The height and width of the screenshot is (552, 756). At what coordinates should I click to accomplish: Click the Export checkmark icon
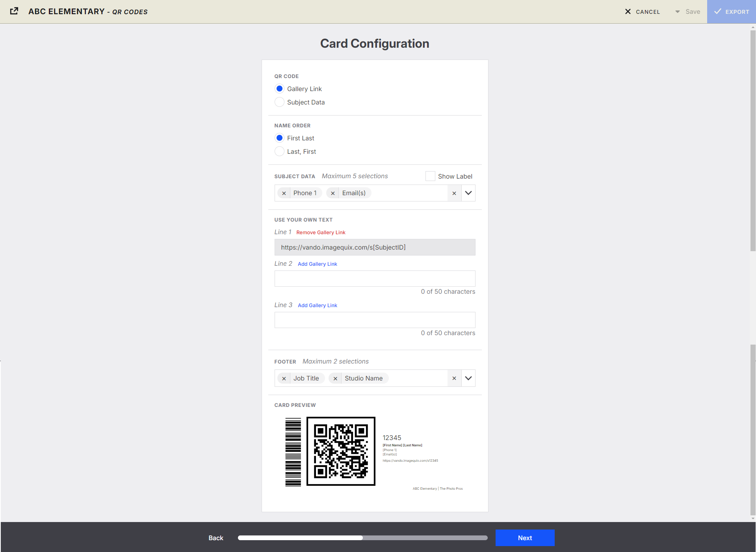pos(718,11)
